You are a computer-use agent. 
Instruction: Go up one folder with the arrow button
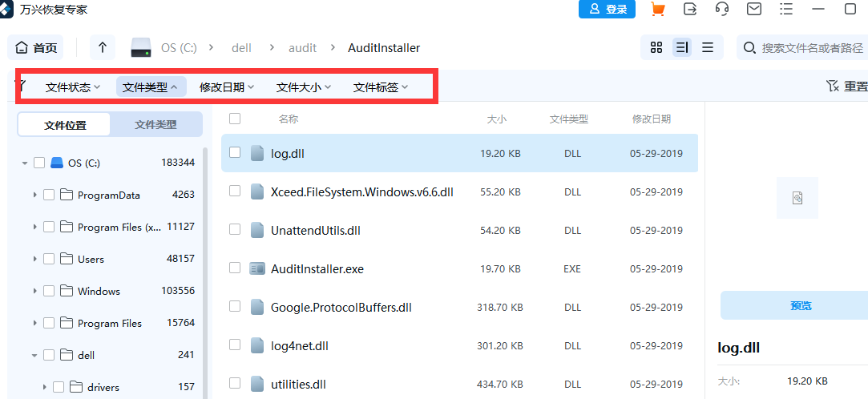pyautogui.click(x=103, y=47)
